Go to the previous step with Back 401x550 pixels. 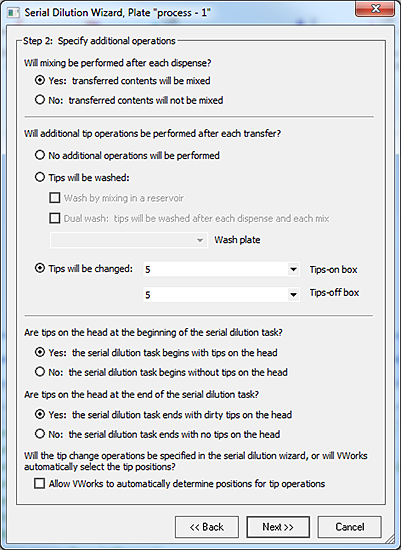207,527
